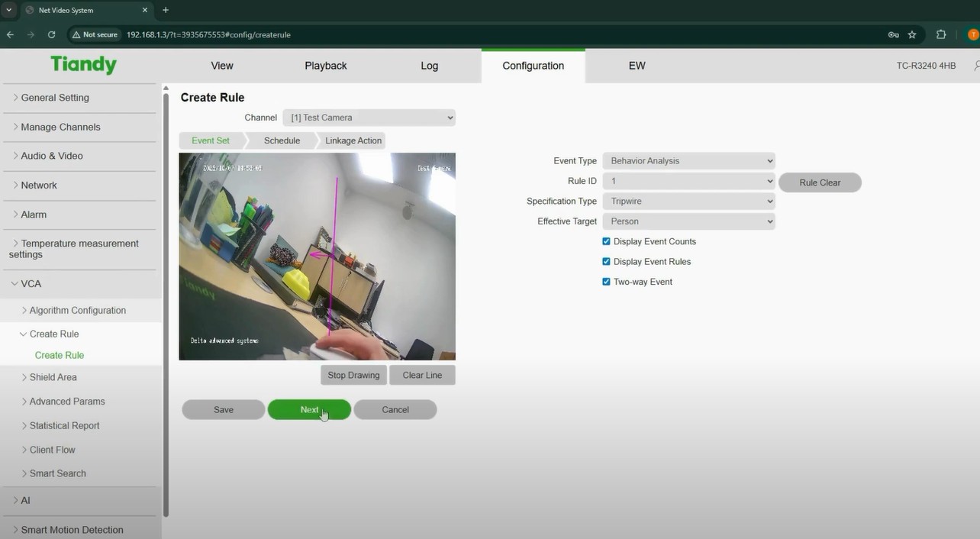Refresh the page
This screenshot has width=980, height=539.
coord(51,34)
